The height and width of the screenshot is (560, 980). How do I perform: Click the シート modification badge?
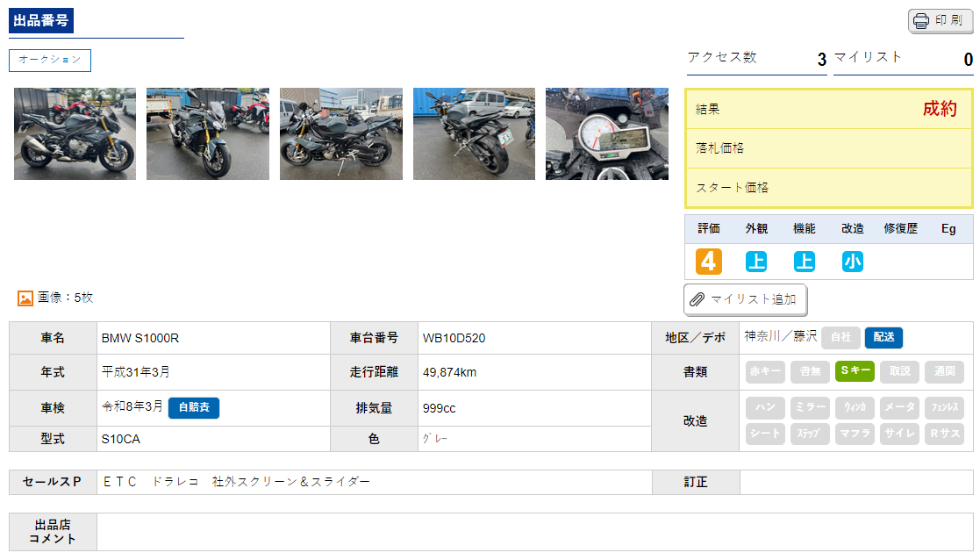click(x=766, y=434)
